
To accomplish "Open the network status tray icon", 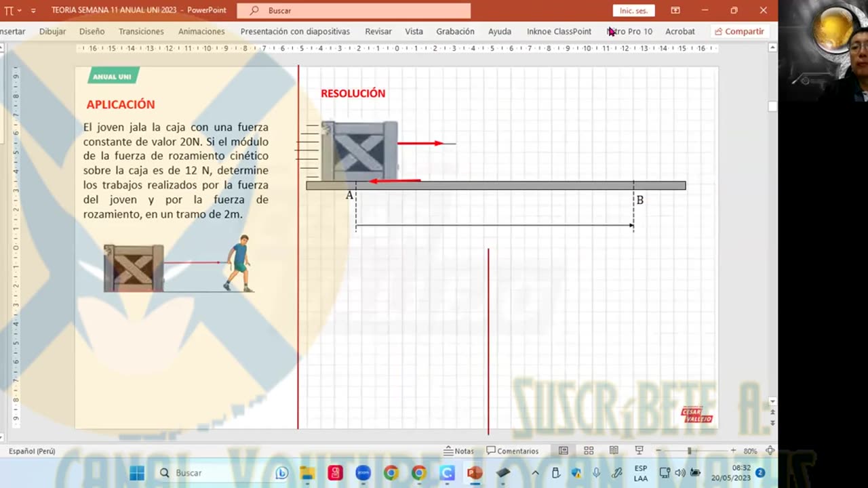I will (664, 473).
